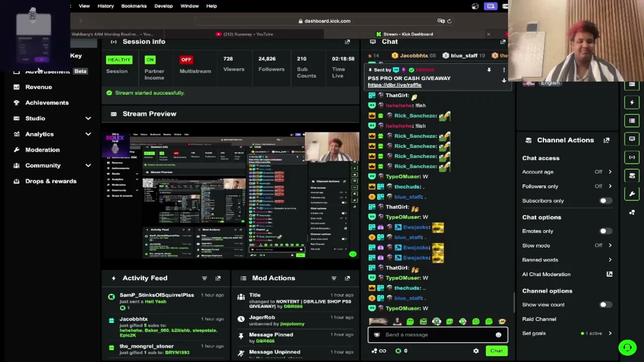The height and width of the screenshot is (362, 644).
Task: Click jimjohnny in Mod Actions
Action: (292, 324)
